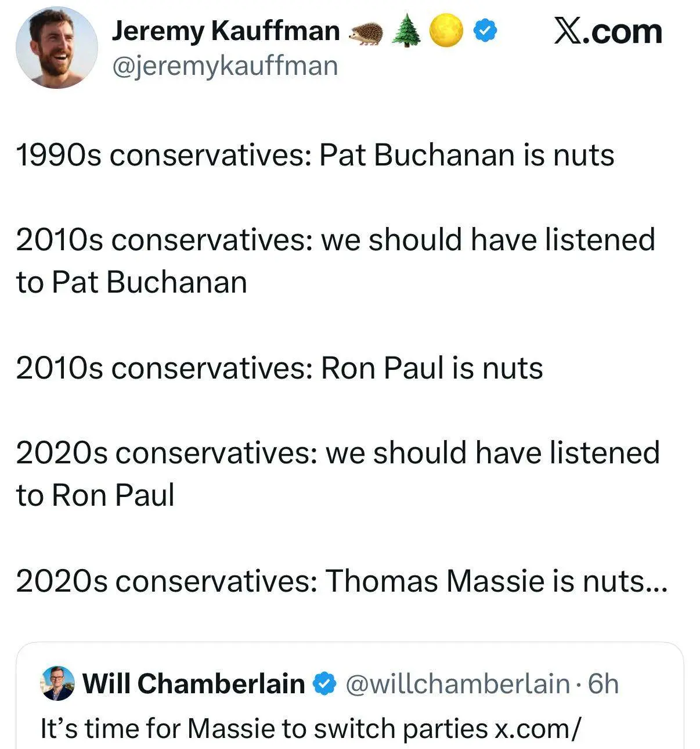Click the 6h timestamp on quoted post
This screenshot has width=700, height=749.
pyautogui.click(x=603, y=684)
